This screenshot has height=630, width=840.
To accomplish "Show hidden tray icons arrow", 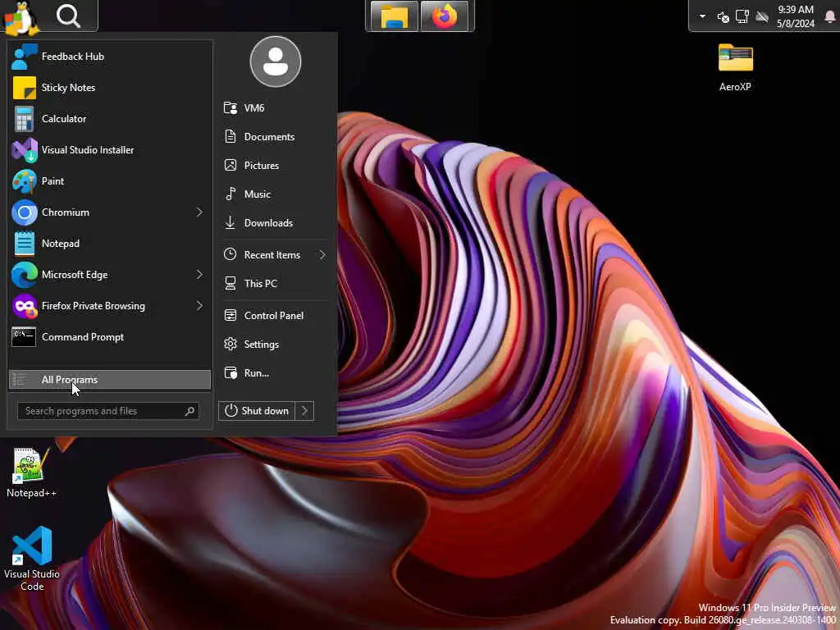I will click(x=702, y=16).
